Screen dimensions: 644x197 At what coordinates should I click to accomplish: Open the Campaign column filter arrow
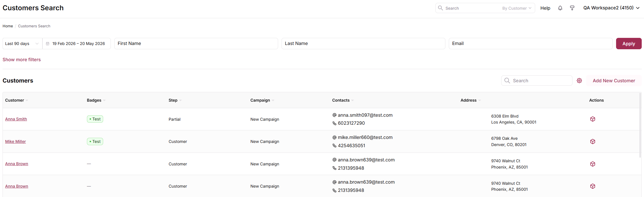coord(273,100)
